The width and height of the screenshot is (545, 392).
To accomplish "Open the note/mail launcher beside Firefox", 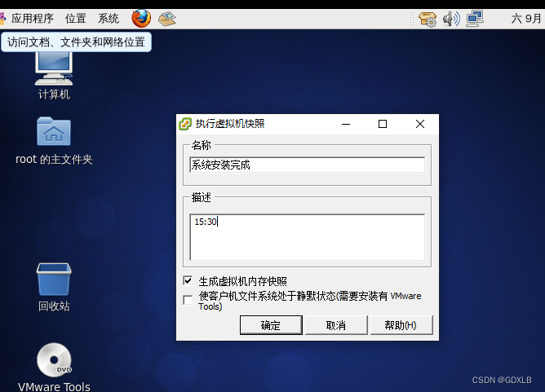I will point(167,19).
